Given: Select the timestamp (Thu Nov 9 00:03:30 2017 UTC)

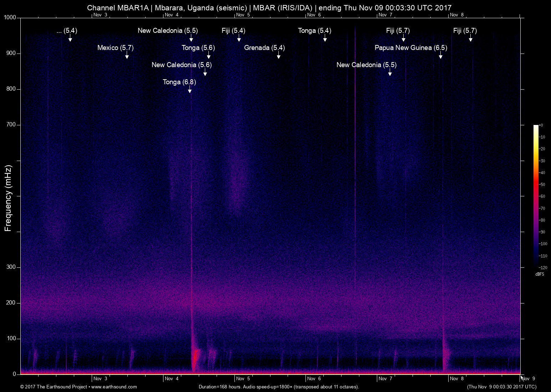Looking at the screenshot, I should (x=501, y=387).
